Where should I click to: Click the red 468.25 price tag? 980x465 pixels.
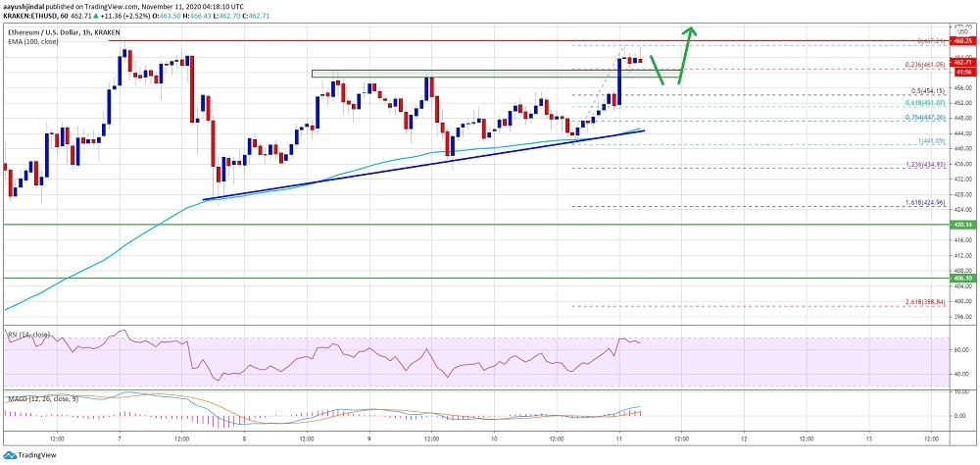[x=961, y=42]
